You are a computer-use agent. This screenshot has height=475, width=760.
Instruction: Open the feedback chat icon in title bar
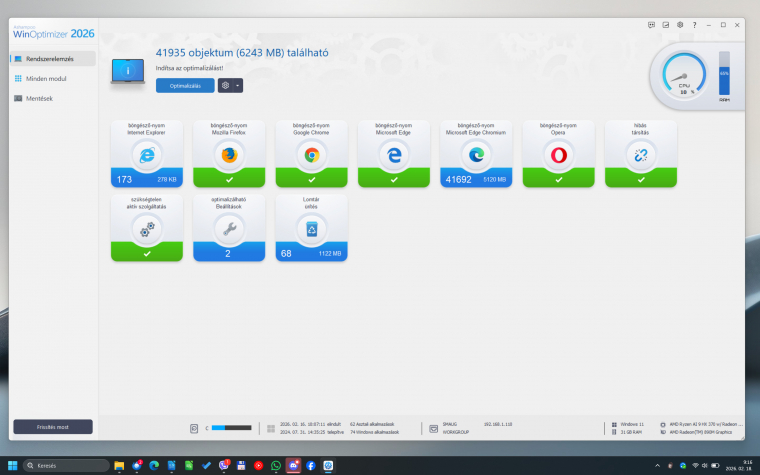pos(652,24)
